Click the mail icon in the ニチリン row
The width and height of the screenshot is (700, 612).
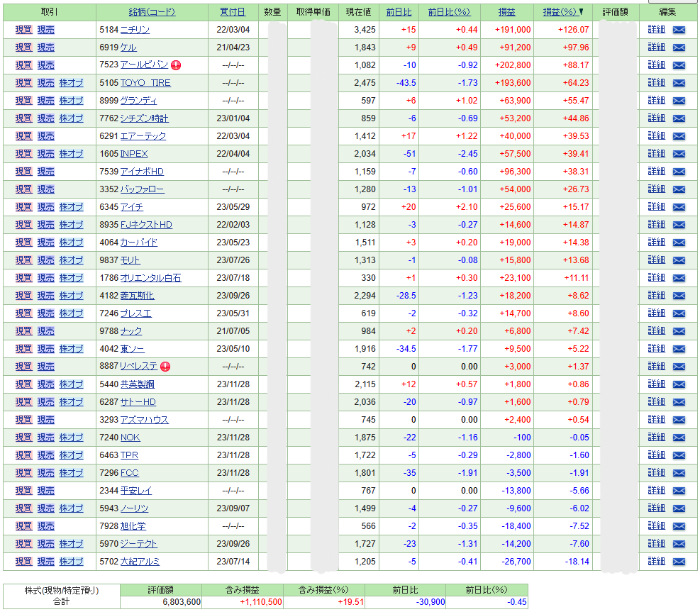(x=679, y=30)
